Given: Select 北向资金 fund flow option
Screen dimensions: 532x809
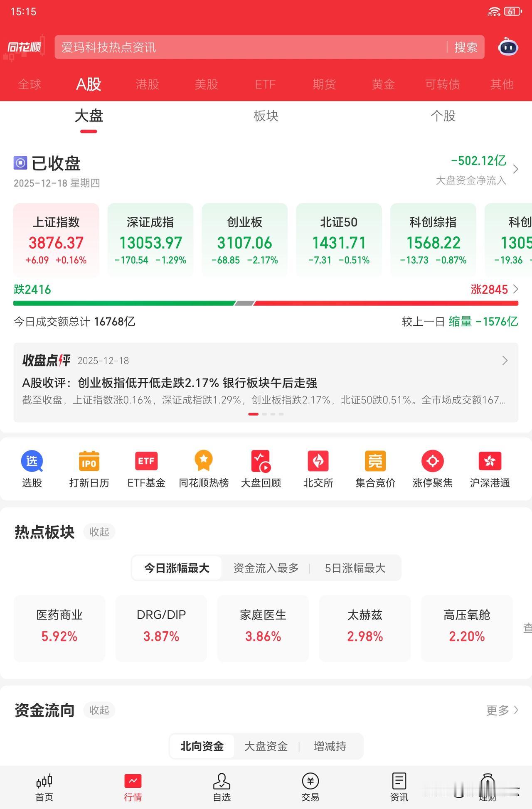Looking at the screenshot, I should 202,746.
